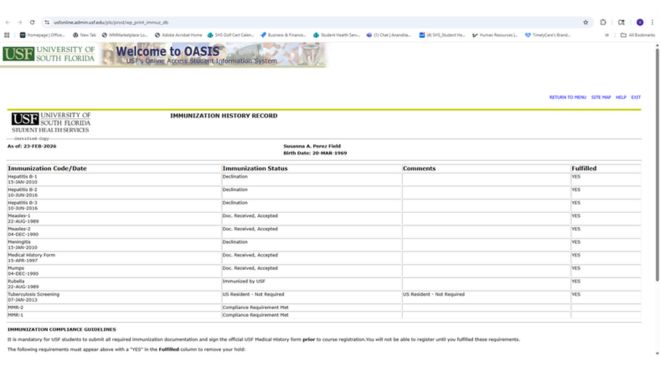
Task: Open the TimelyCare bookmark
Action: point(548,35)
